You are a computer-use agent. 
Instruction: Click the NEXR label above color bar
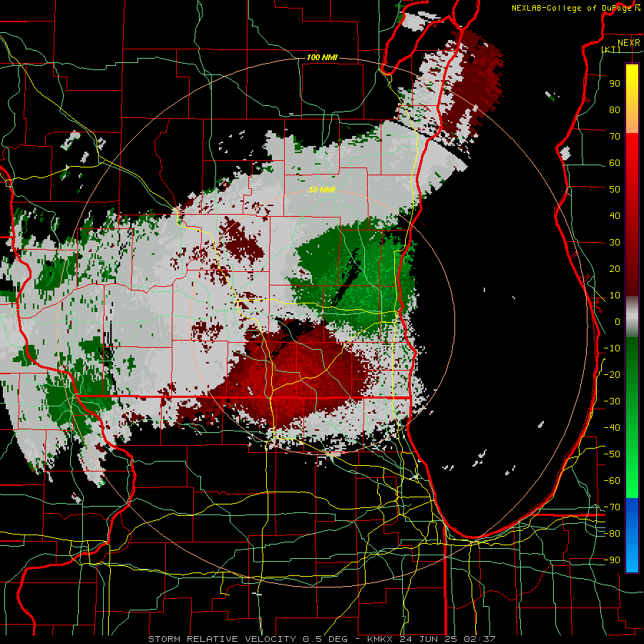coord(629,43)
